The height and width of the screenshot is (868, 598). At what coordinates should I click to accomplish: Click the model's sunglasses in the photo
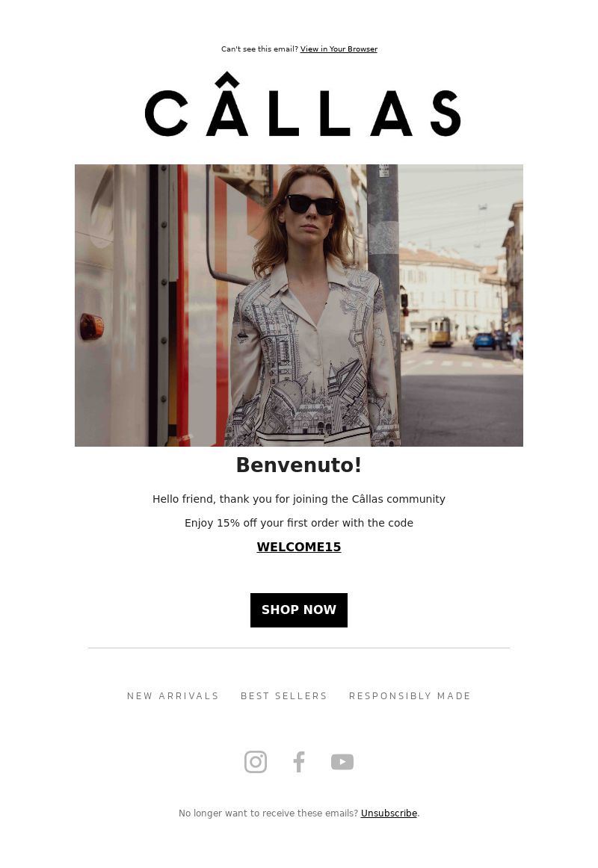[312, 205]
